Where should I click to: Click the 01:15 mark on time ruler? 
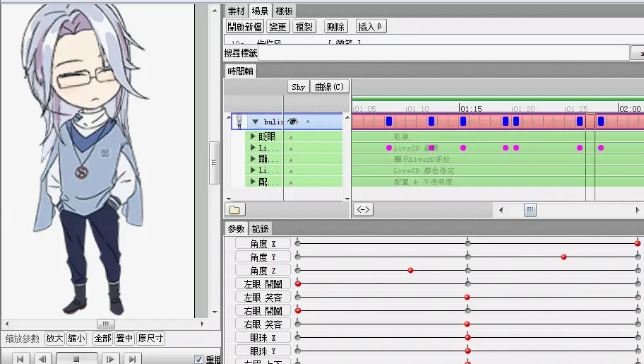click(471, 109)
